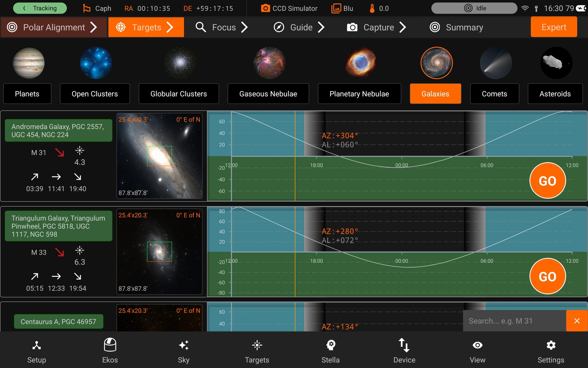
Task: Hit GO for the Triangulum Galaxy
Action: pyautogui.click(x=548, y=276)
